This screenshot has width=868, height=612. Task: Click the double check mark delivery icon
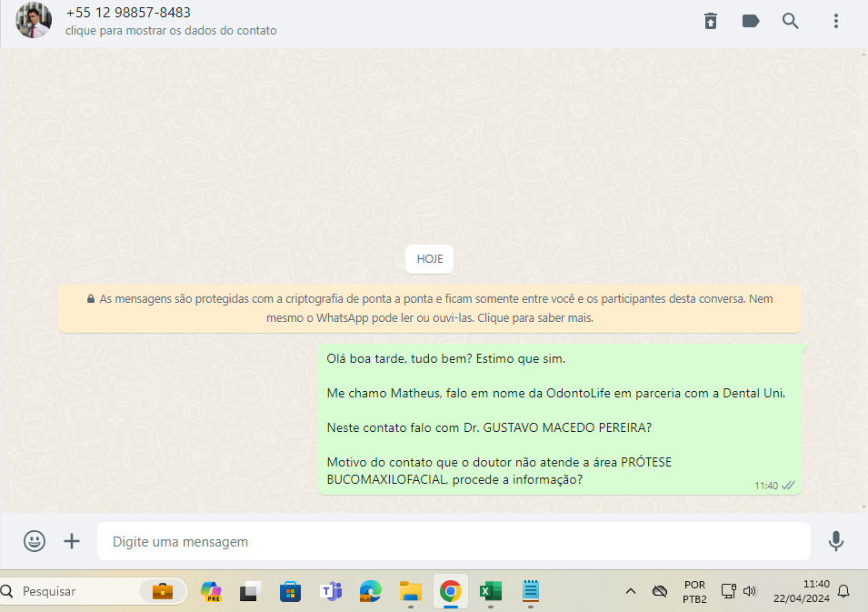tap(788, 486)
